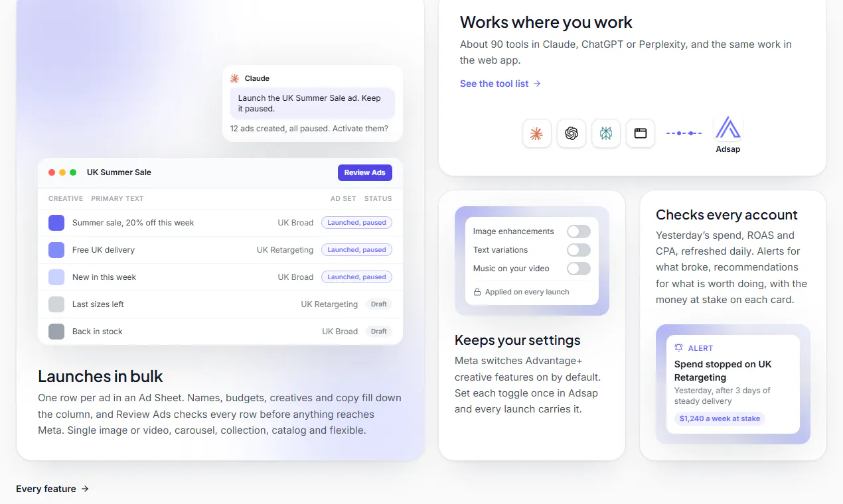The width and height of the screenshot is (843, 504).
Task: Click the Draft badge for Back in stock
Action: click(x=379, y=332)
